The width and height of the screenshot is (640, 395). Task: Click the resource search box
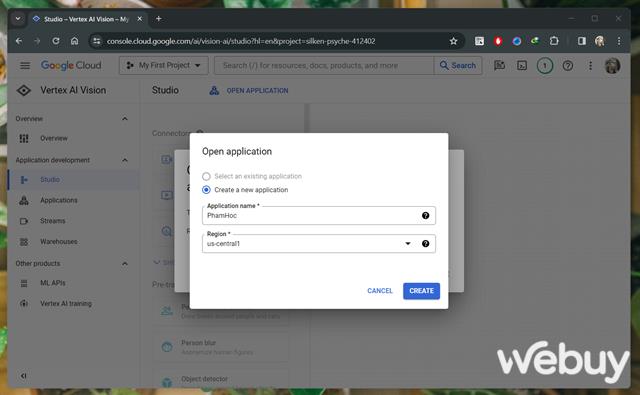[324, 65]
